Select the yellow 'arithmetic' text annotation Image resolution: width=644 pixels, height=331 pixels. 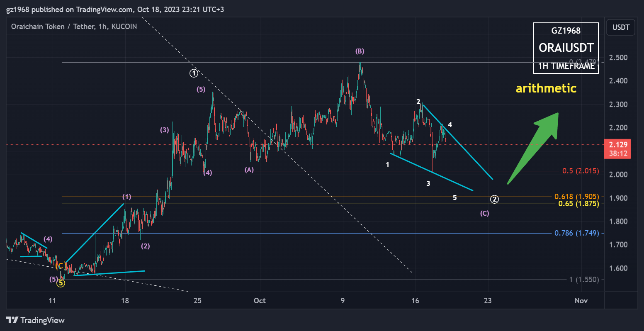546,88
